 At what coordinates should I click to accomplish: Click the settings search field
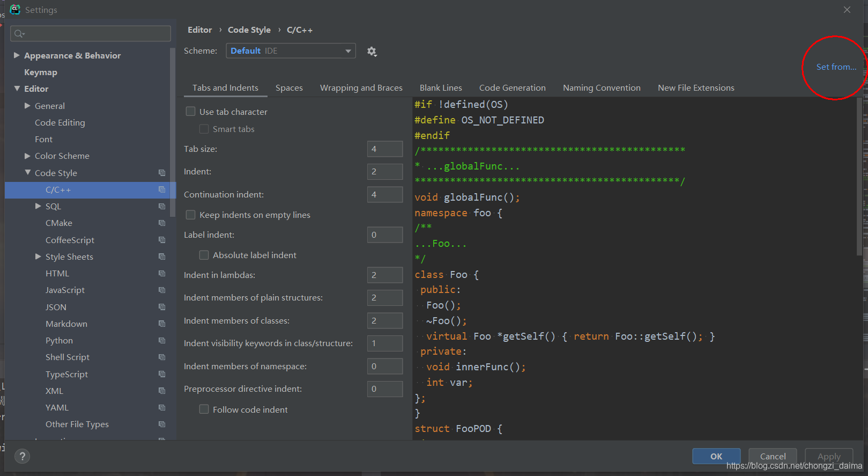point(91,34)
